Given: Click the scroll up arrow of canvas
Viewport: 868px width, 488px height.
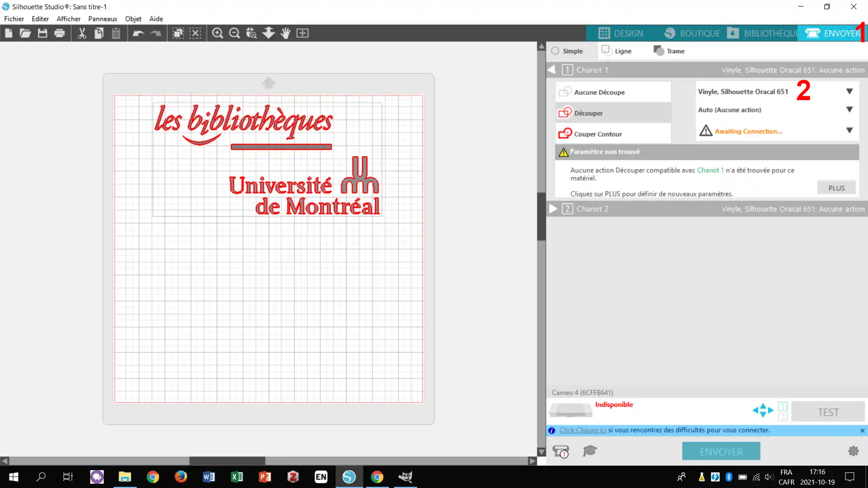Looking at the screenshot, I should click(x=541, y=46).
